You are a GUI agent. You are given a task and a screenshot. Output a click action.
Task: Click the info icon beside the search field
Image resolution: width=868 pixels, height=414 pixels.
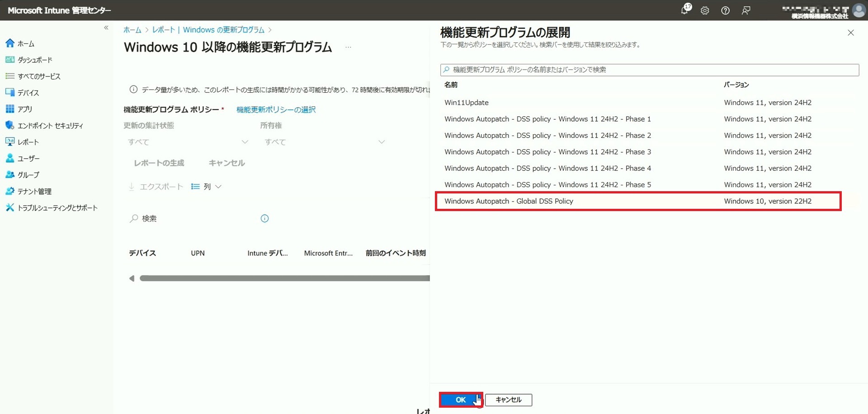click(x=265, y=219)
